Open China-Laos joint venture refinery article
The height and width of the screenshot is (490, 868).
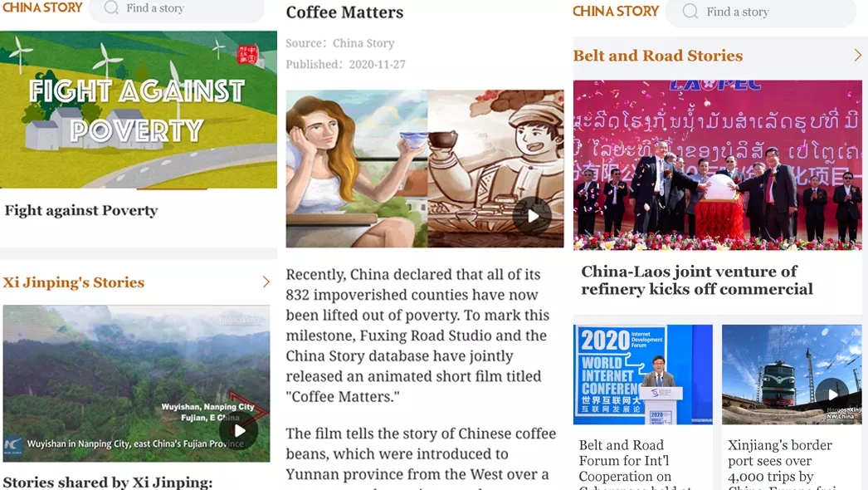[696, 281]
